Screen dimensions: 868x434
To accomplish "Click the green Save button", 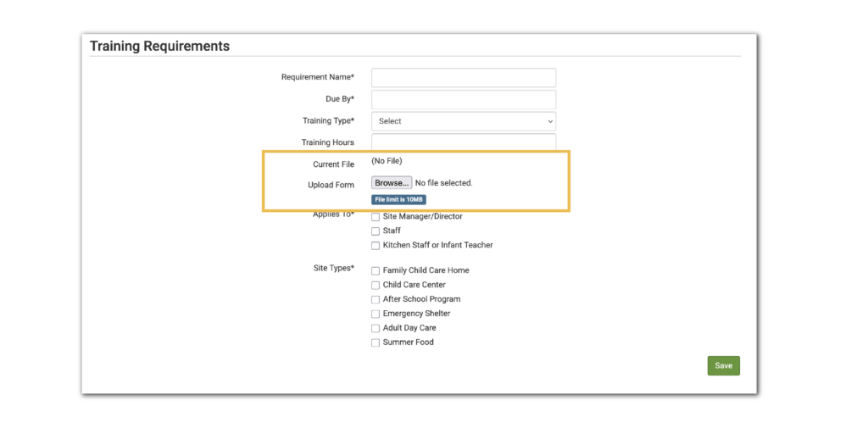I will [x=724, y=366].
